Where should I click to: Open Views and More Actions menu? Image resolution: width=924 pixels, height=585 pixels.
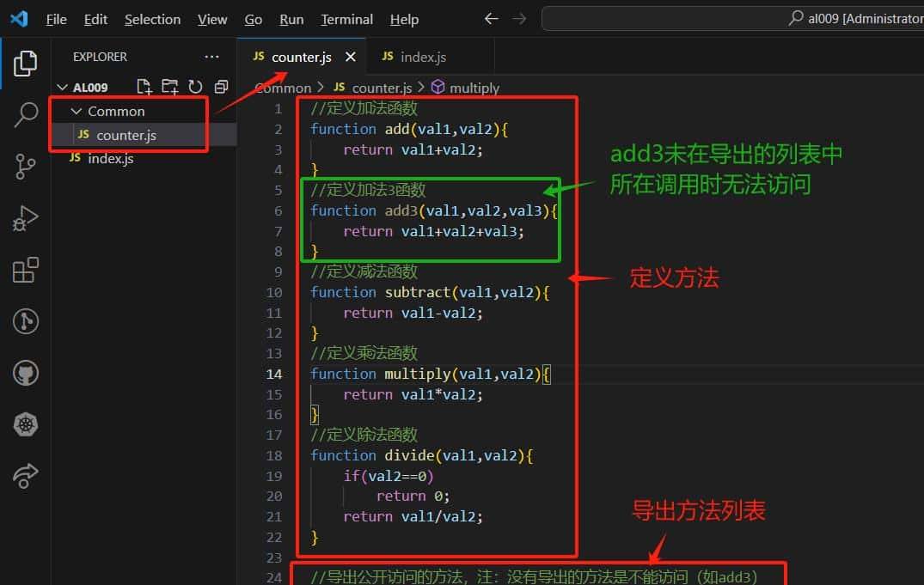(x=211, y=56)
